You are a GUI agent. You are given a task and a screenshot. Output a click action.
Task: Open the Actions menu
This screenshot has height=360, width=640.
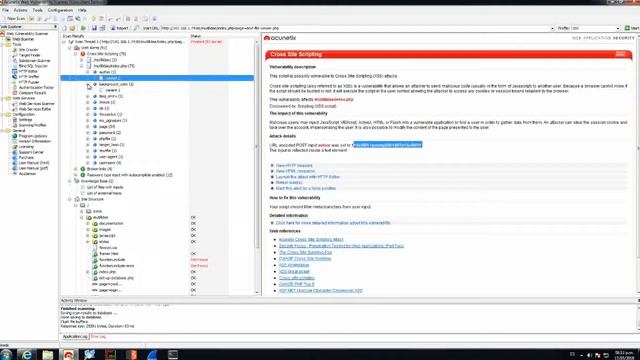coord(20,10)
